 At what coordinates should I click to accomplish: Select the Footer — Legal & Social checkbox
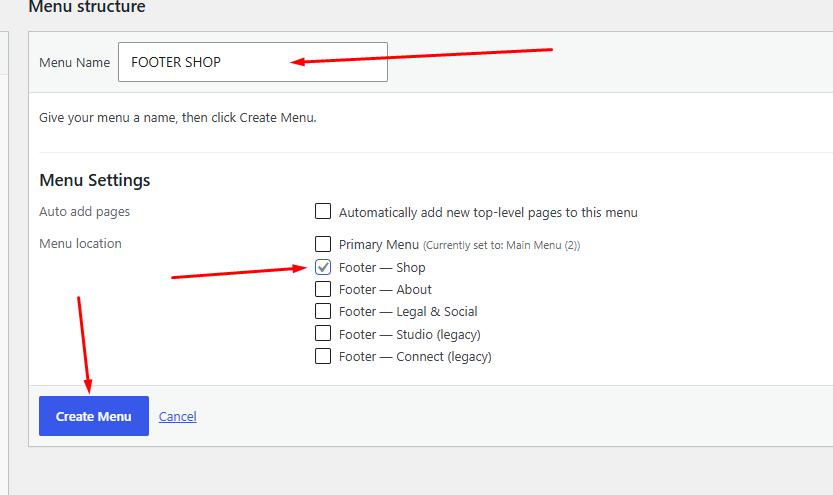[323, 311]
